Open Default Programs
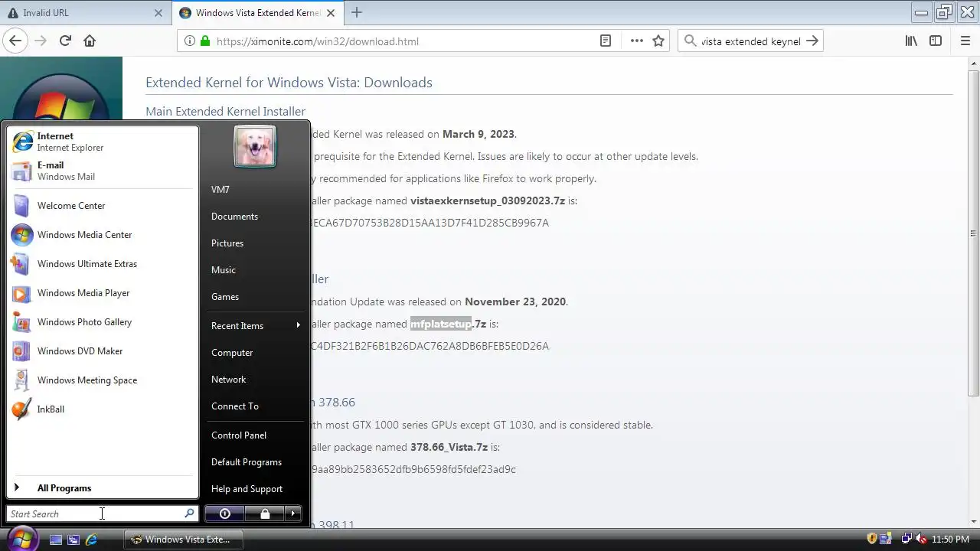980x551 pixels. coord(256,462)
